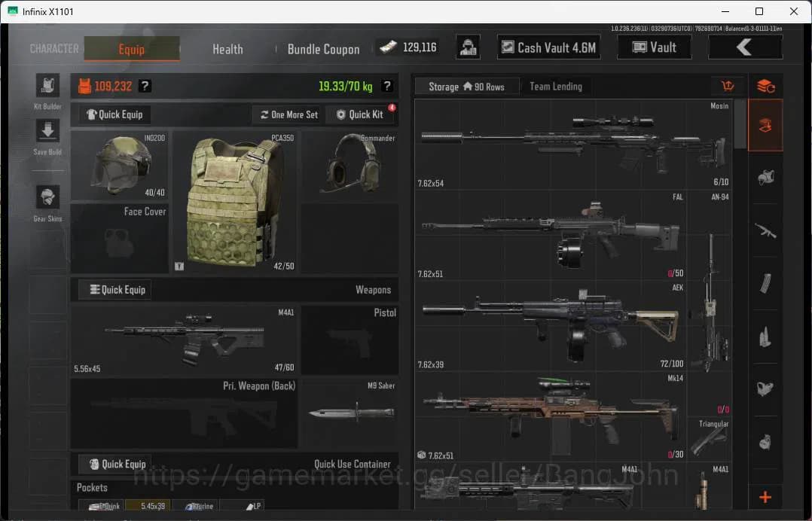
Task: Switch to the Health tab
Action: pyautogui.click(x=227, y=49)
